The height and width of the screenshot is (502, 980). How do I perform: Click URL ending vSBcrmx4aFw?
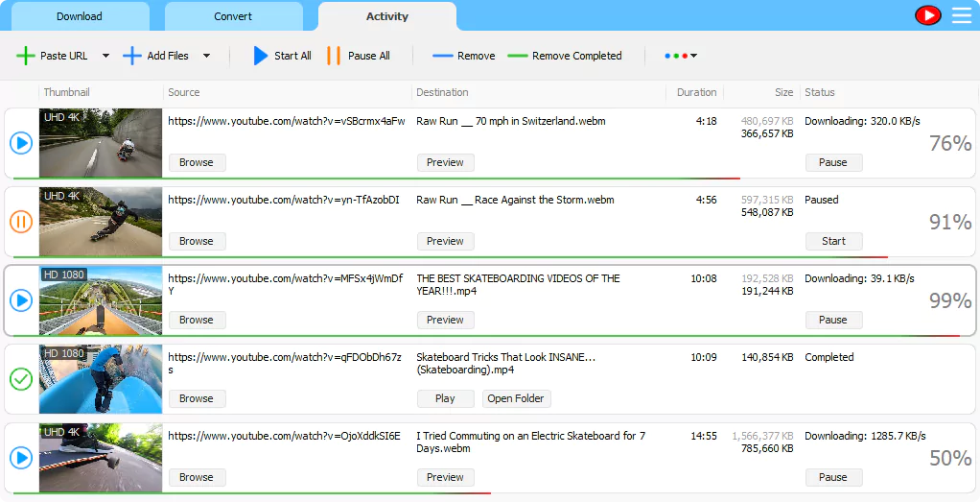(x=287, y=122)
